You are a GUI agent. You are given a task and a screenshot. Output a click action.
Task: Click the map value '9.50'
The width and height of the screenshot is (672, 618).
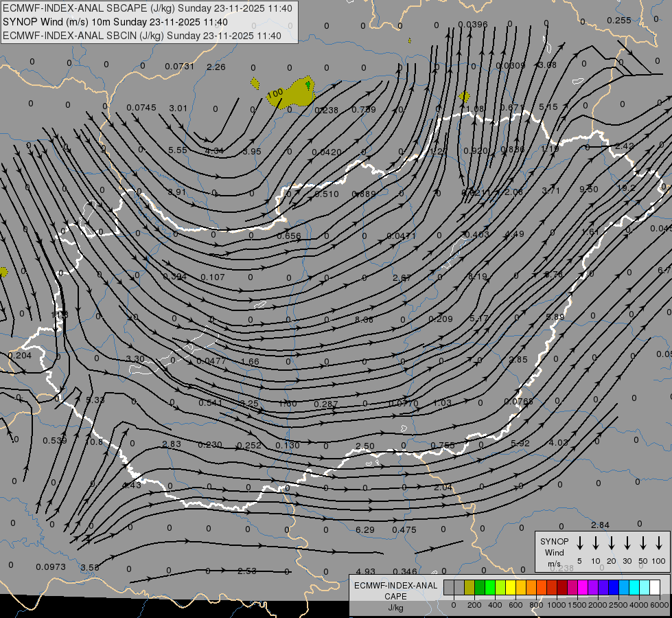coord(589,189)
